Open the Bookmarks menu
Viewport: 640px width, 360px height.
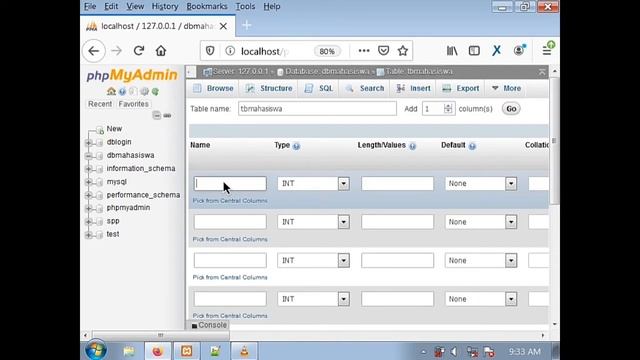pos(207,7)
